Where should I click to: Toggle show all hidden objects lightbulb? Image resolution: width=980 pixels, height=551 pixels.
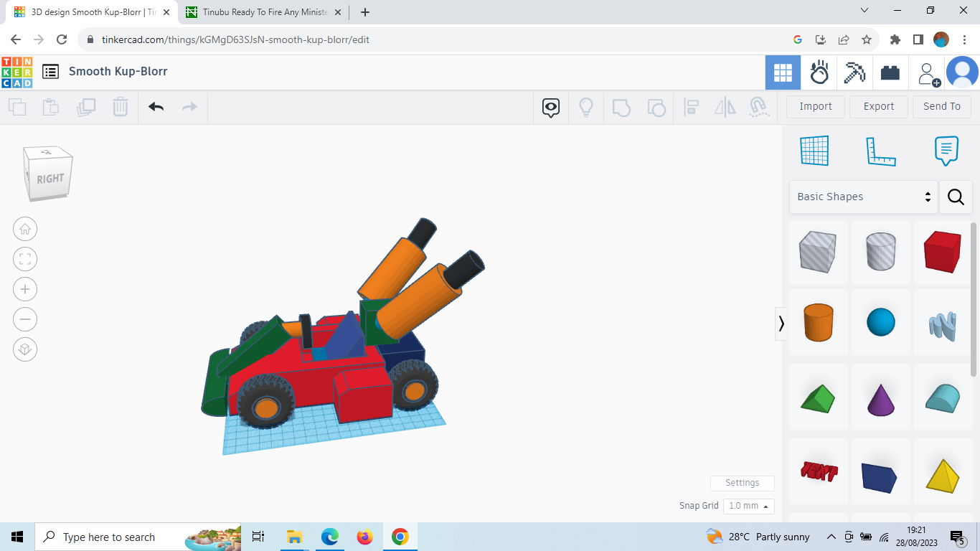click(x=586, y=106)
